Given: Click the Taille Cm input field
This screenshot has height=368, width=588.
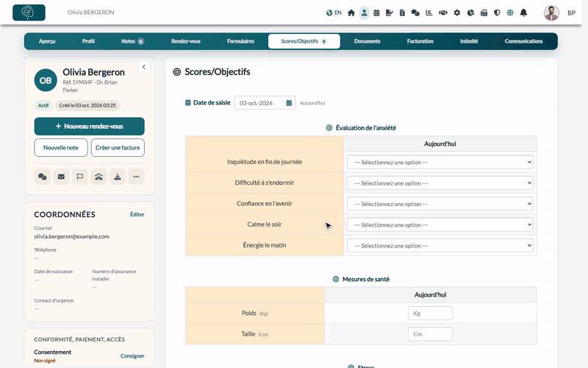Looking at the screenshot, I should point(430,334).
